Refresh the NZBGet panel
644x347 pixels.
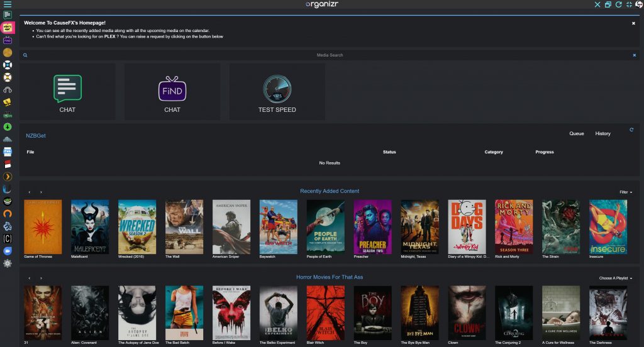(631, 129)
